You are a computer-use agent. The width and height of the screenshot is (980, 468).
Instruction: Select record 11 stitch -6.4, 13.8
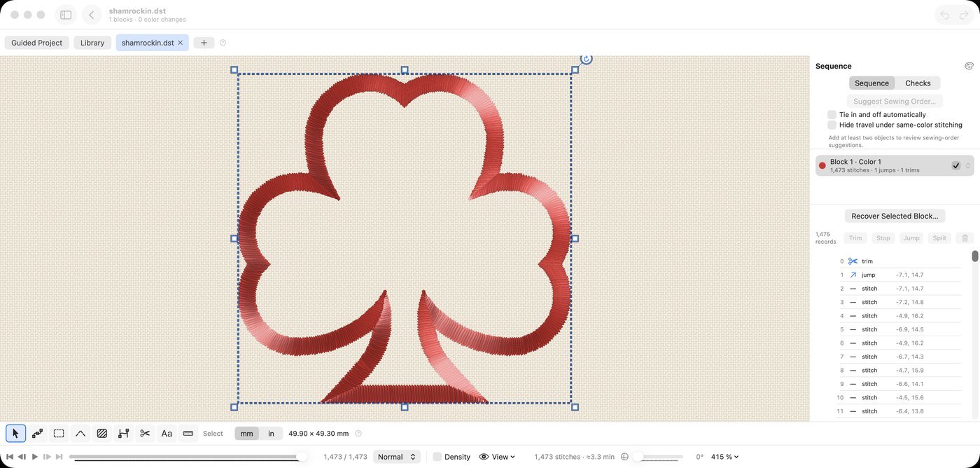899,411
